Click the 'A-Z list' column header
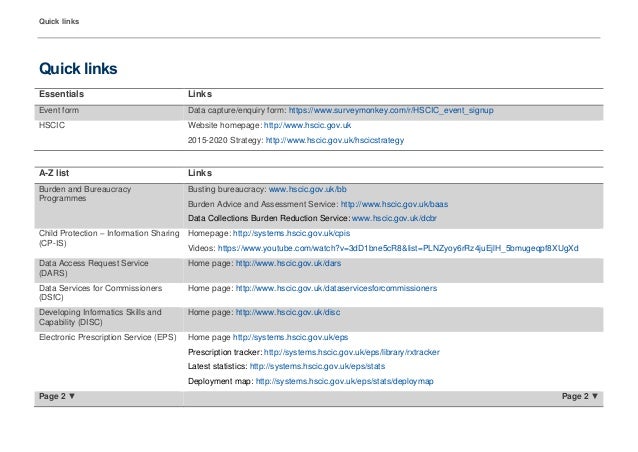The height and width of the screenshot is (452, 638). [x=54, y=173]
